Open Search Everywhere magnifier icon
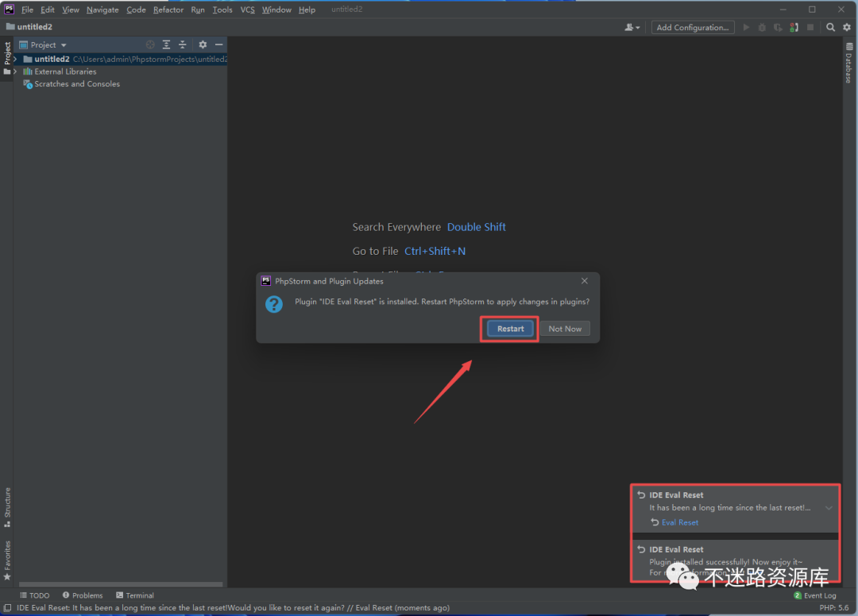 click(x=831, y=27)
